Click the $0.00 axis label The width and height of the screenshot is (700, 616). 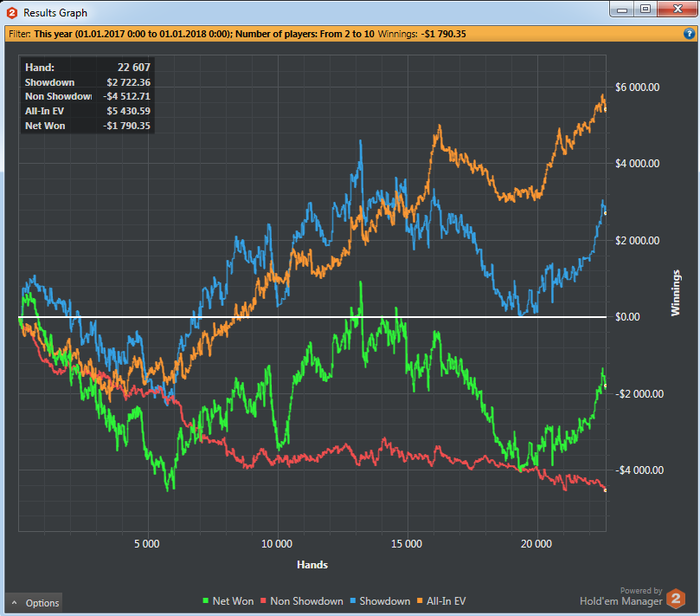tap(628, 317)
